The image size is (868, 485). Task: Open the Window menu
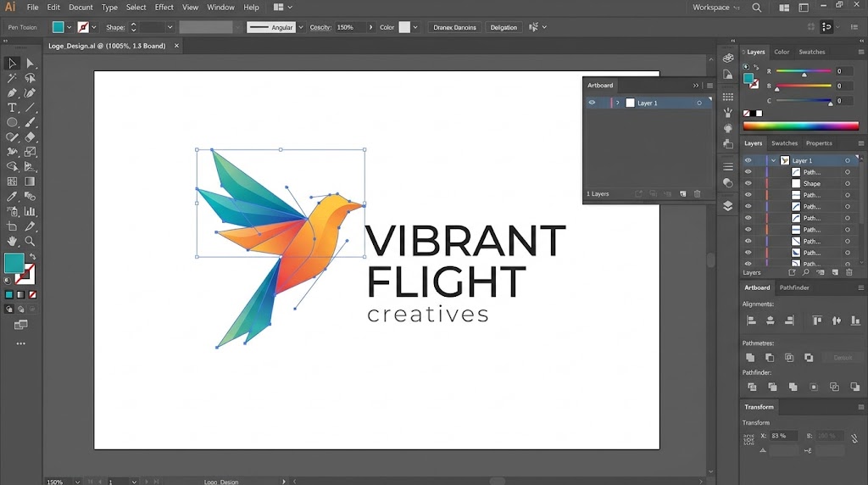(x=220, y=7)
